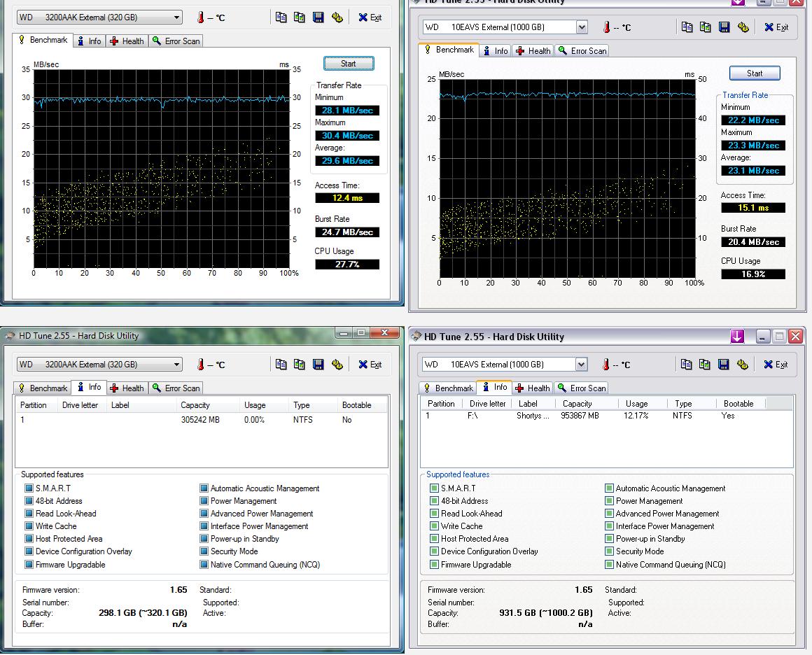Click thermometer temperature icon in 1000 GB benchmark window
This screenshot has width=812, height=655.
point(606,27)
